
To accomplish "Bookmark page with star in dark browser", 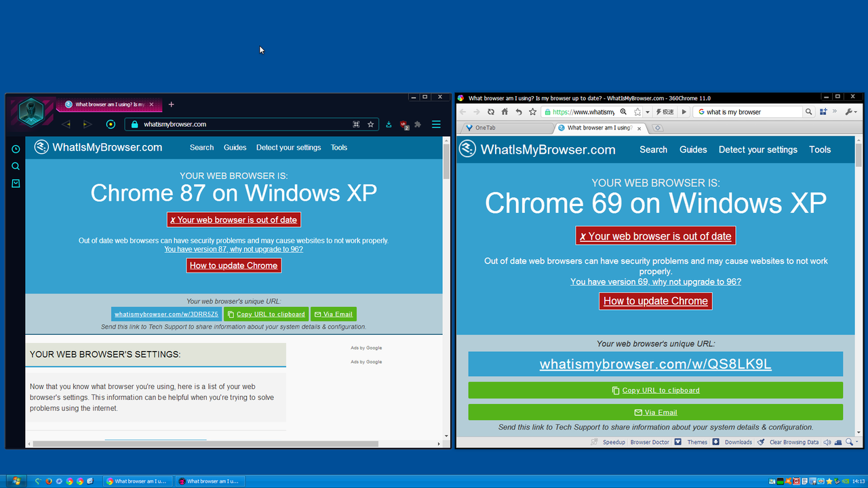I will coord(371,124).
